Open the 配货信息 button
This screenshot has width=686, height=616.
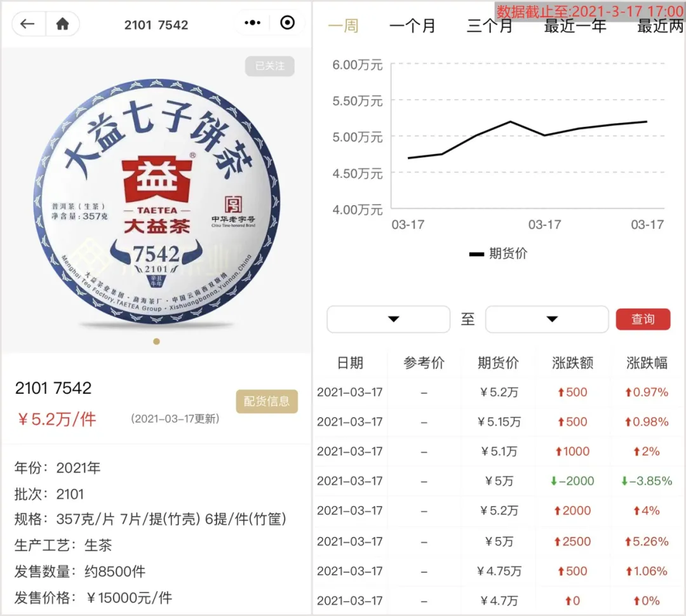[x=267, y=401]
